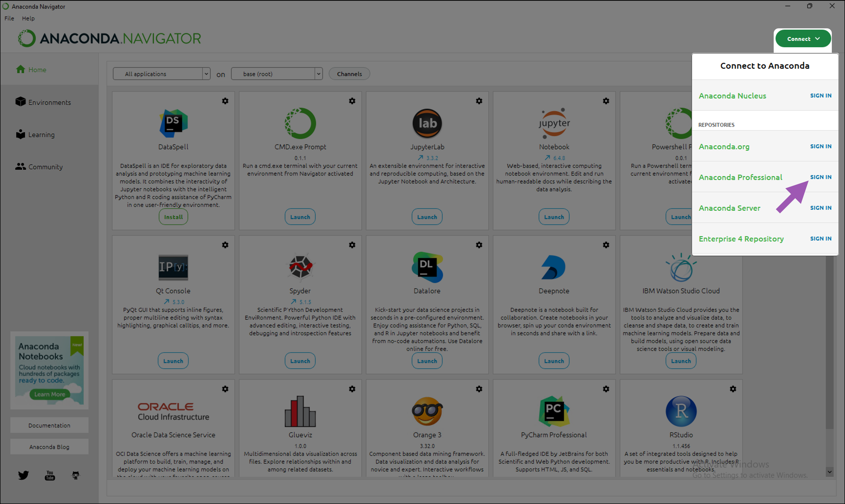Sign in to Enterprise 4 Repository
Screen dimensions: 845x504
pos(821,238)
